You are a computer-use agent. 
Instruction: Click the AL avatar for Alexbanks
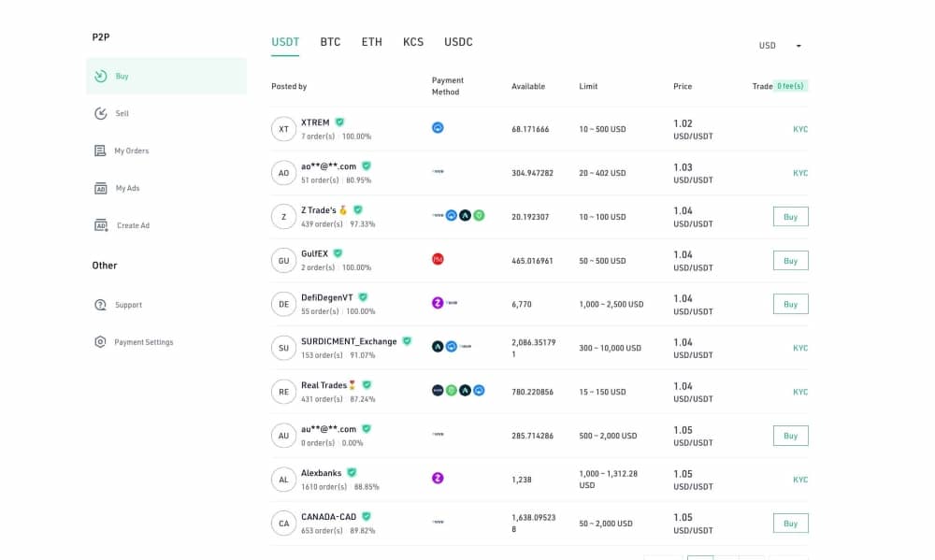284,480
